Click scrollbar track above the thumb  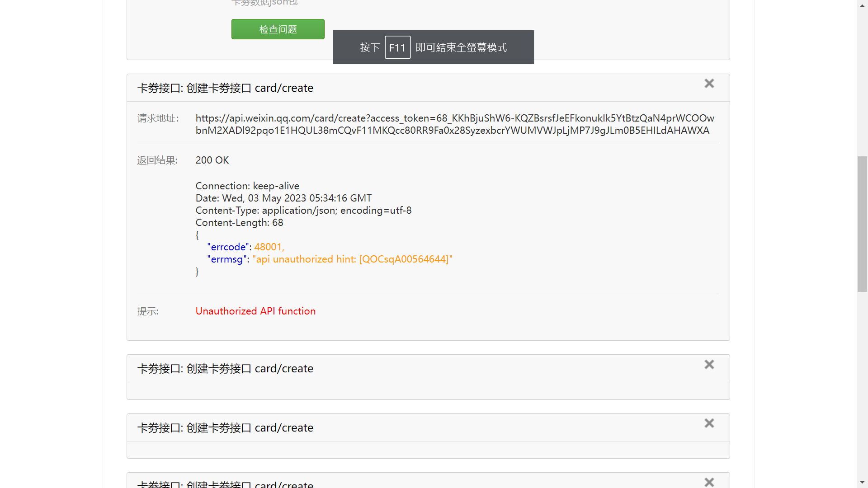[x=862, y=81]
